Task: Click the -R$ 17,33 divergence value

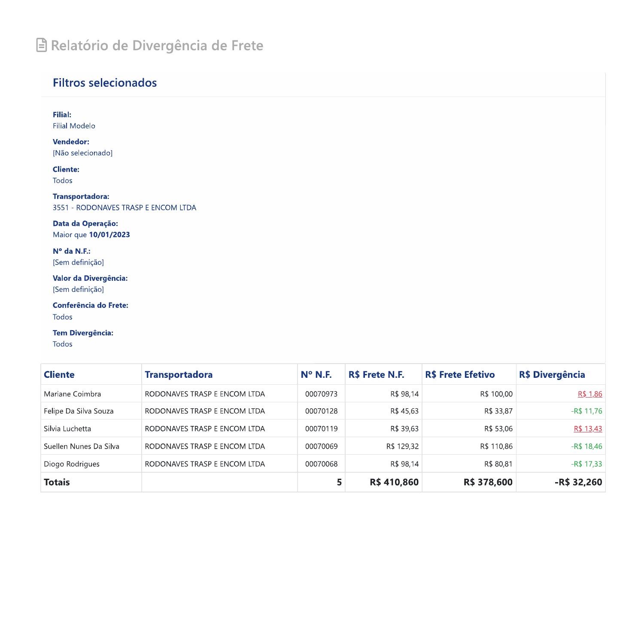Action: tap(586, 464)
